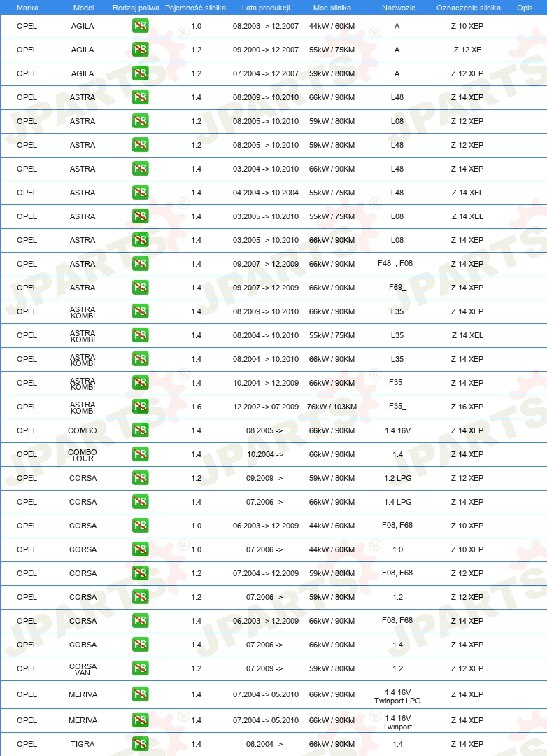Click the production dates 10.2004 -> 12.2009
The width and height of the screenshot is (547, 756).
coord(266,383)
